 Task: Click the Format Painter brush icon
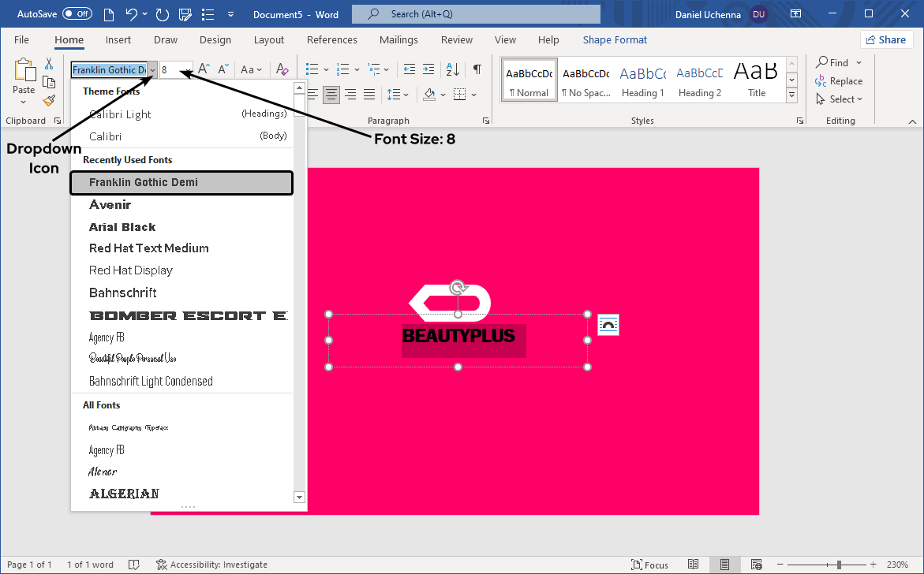point(49,100)
